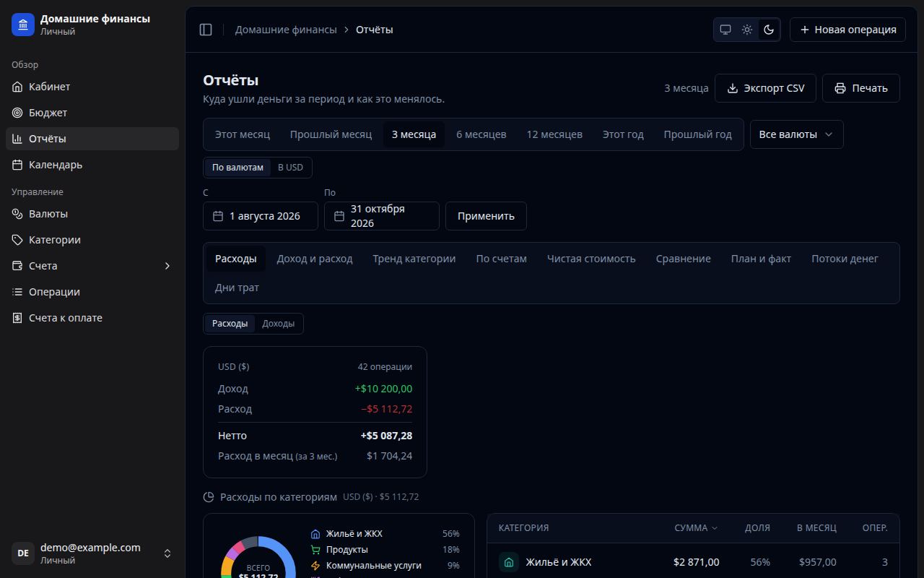The width and height of the screenshot is (924, 578).
Task: Click the Коммунальные услуги legend entry
Action: point(385,566)
